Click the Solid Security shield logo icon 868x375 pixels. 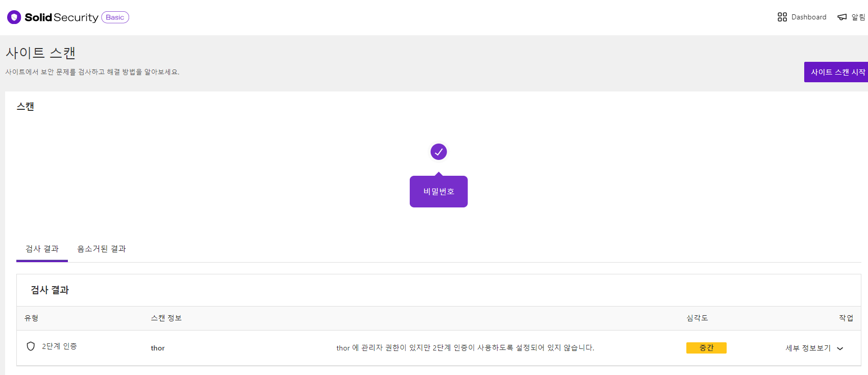pos(14,17)
